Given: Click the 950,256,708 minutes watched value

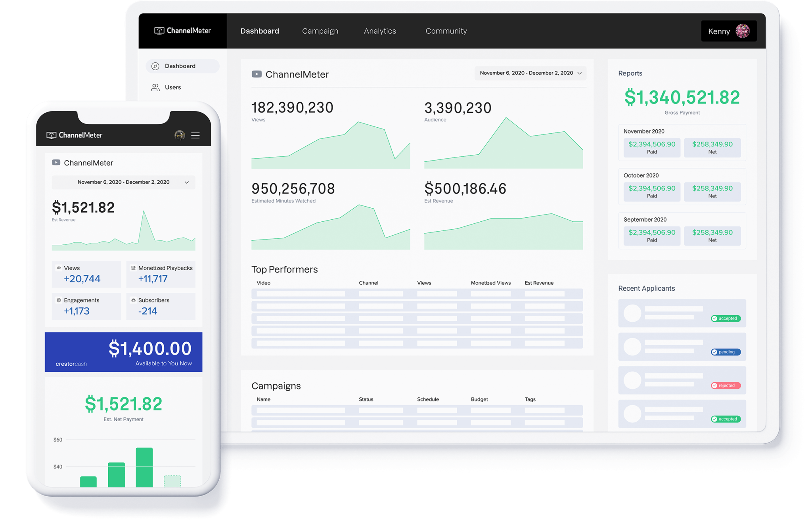Looking at the screenshot, I should (x=293, y=188).
